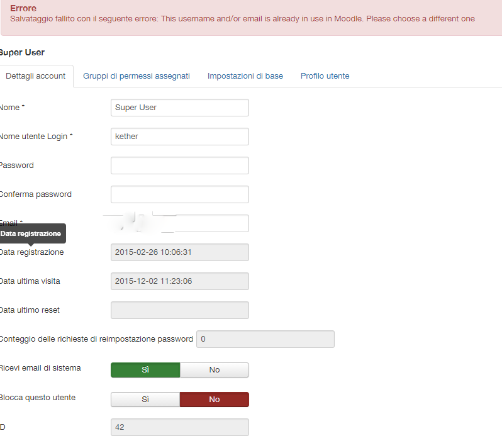Select the Conferma password input box
Image resolution: width=502 pixels, height=448 pixels.
(180, 194)
